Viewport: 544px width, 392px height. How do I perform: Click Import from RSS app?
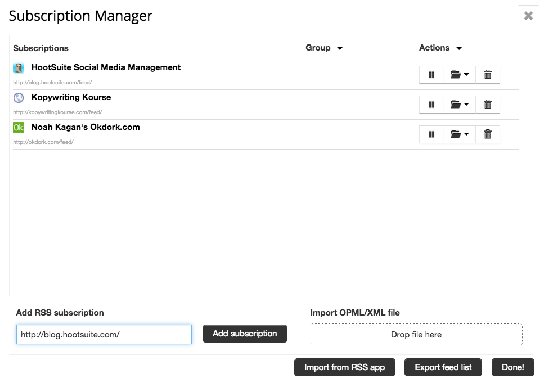[345, 367]
